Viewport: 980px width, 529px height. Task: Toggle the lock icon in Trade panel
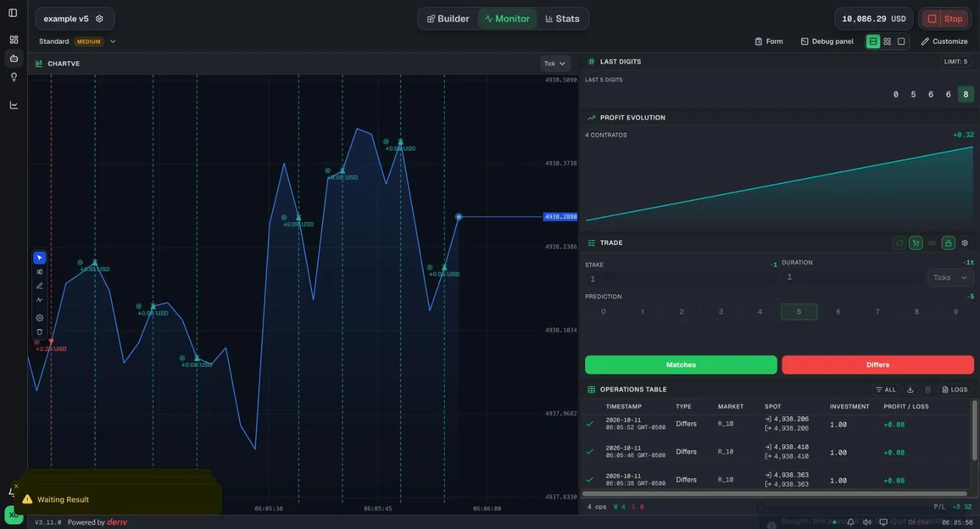pyautogui.click(x=948, y=243)
